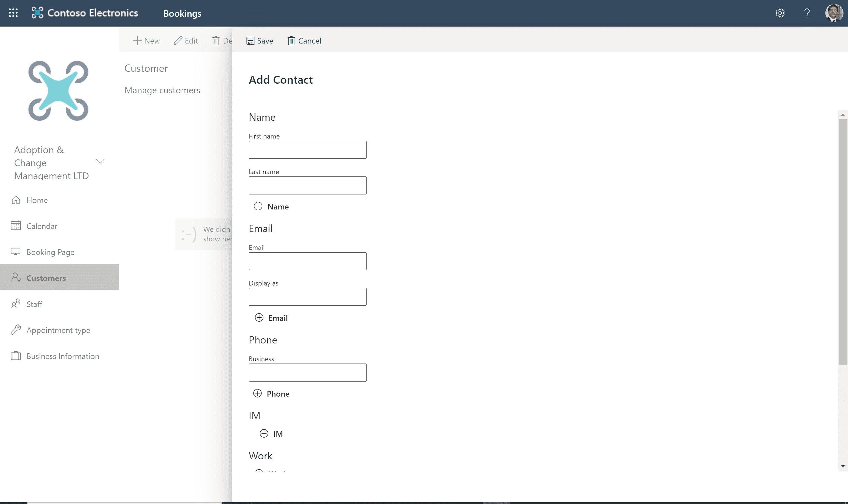The width and height of the screenshot is (848, 504).
Task: Add another Name field
Action: pyautogui.click(x=271, y=207)
